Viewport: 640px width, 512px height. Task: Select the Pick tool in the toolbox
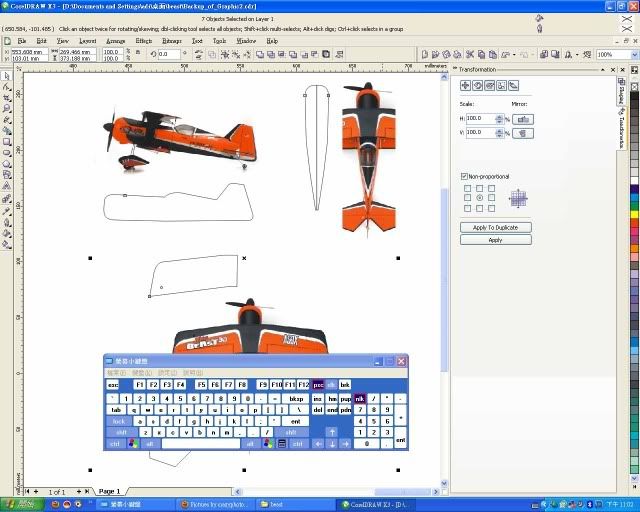pos(7,76)
